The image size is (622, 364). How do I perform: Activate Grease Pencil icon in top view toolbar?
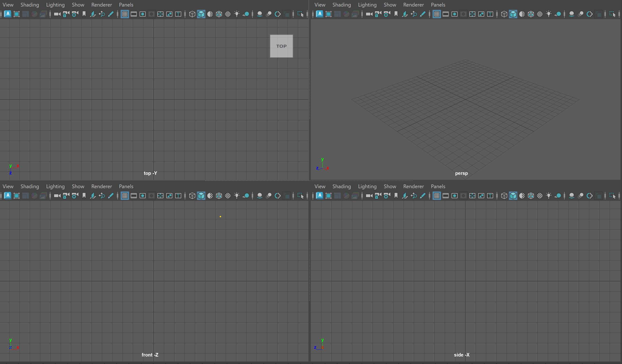pyautogui.click(x=111, y=14)
